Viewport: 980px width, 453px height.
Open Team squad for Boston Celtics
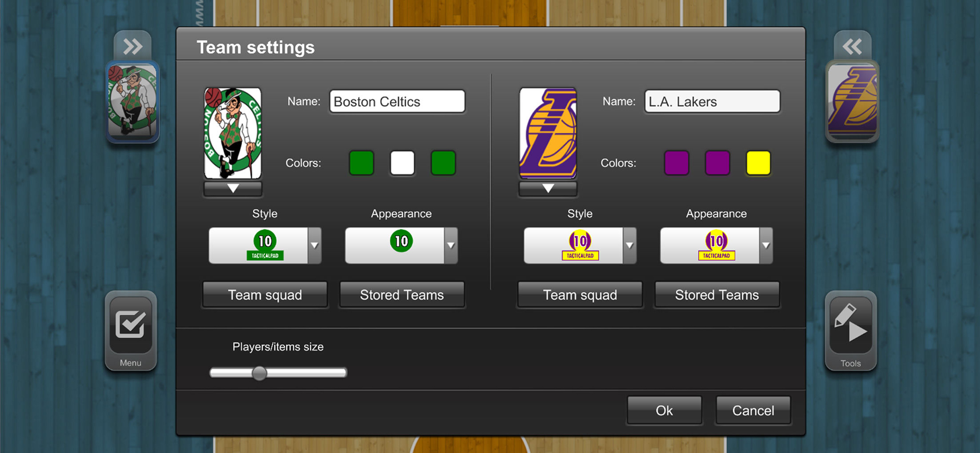[x=265, y=295]
